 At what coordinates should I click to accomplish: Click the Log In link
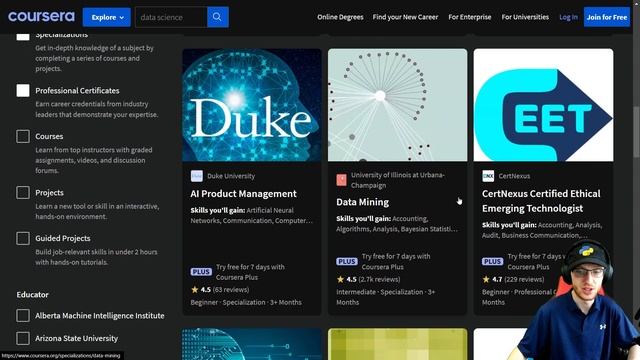pos(568,17)
